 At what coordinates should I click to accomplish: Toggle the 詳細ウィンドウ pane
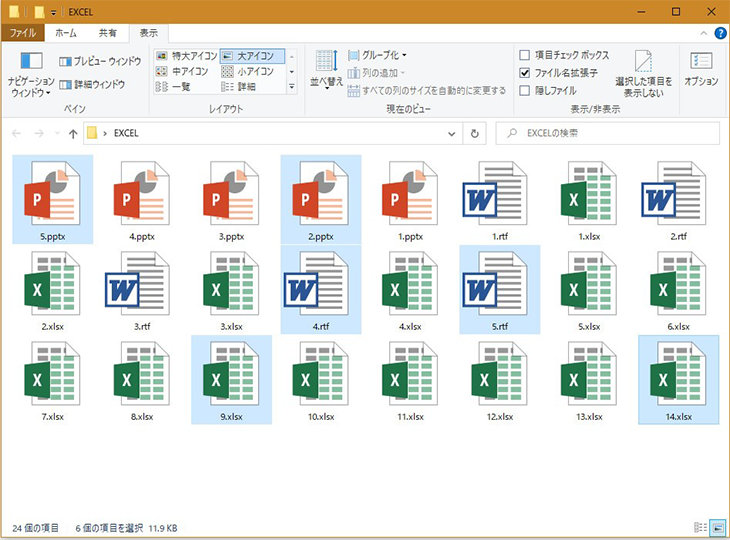coord(92,84)
